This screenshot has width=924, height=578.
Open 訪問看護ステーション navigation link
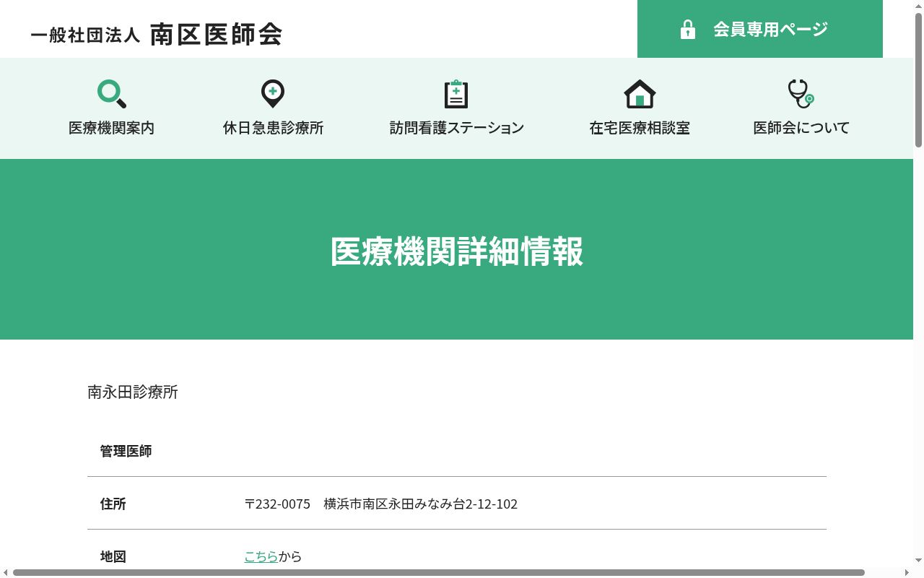click(x=457, y=128)
